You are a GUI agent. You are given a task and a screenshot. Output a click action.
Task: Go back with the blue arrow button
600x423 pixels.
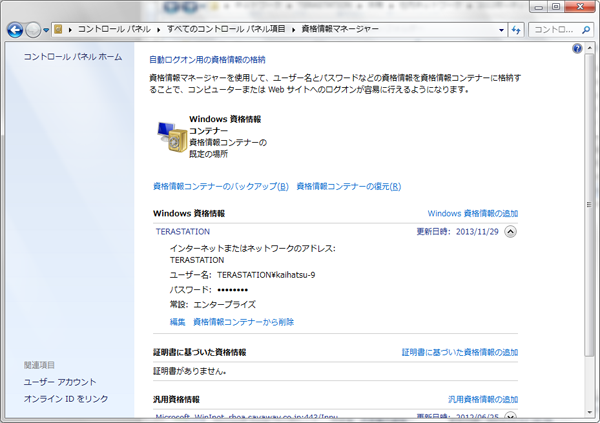point(15,30)
